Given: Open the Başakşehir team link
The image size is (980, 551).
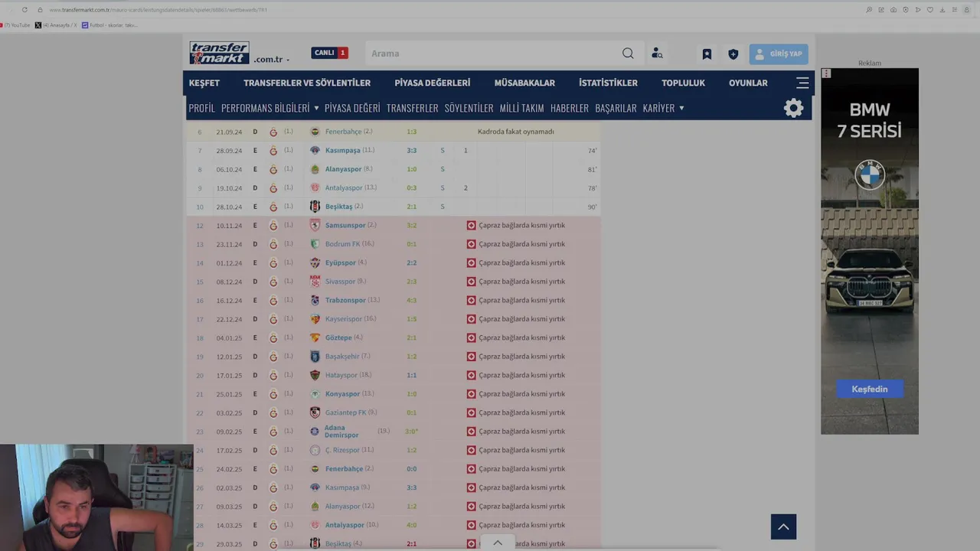Looking at the screenshot, I should (x=342, y=357).
